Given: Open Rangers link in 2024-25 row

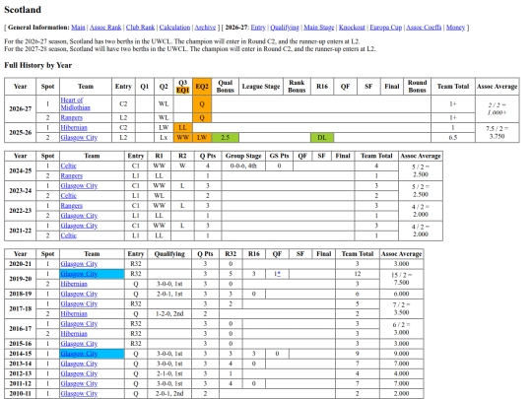Looking at the screenshot, I should 72,175.
